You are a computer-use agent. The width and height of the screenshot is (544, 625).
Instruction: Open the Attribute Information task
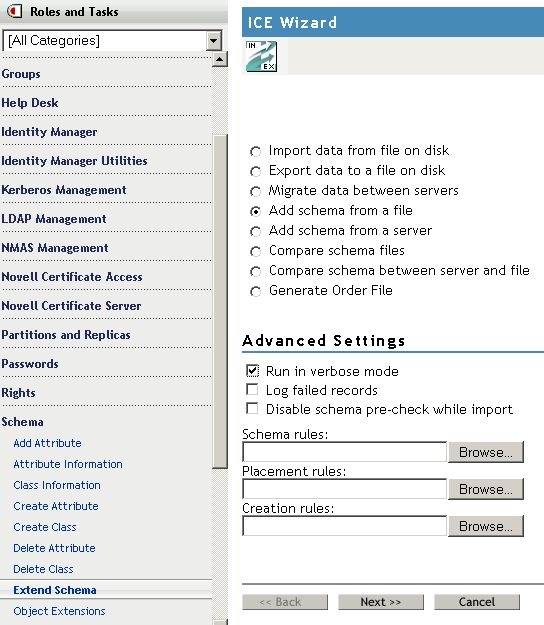[x=68, y=464]
